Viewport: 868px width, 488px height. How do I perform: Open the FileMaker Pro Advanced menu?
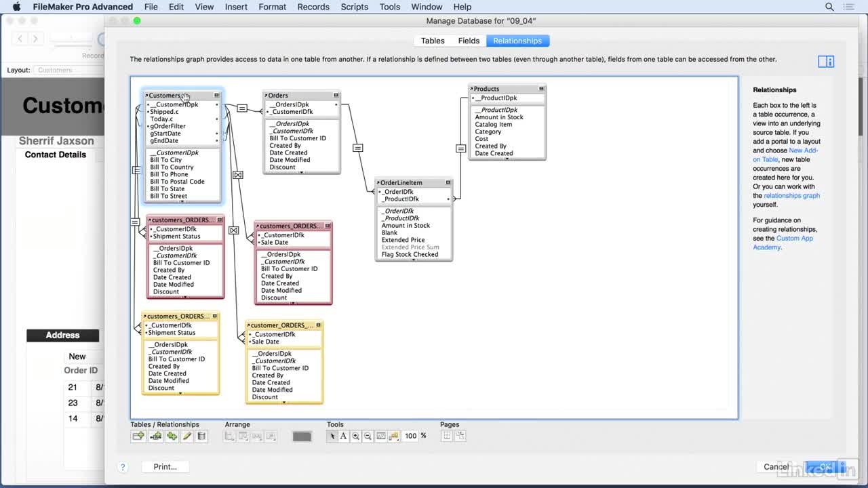(x=83, y=7)
